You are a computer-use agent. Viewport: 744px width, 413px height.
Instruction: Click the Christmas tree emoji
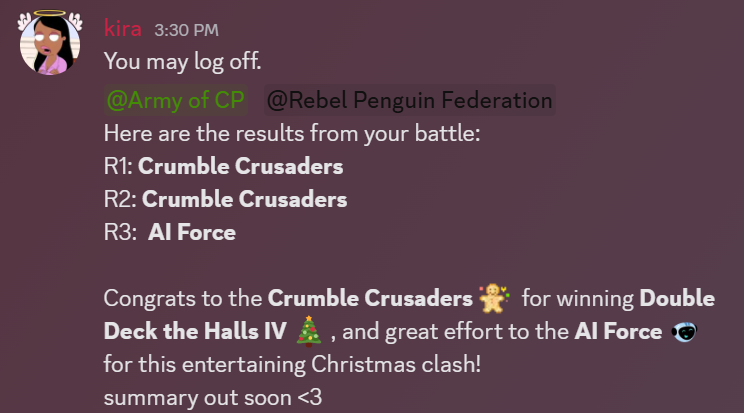tap(309, 331)
